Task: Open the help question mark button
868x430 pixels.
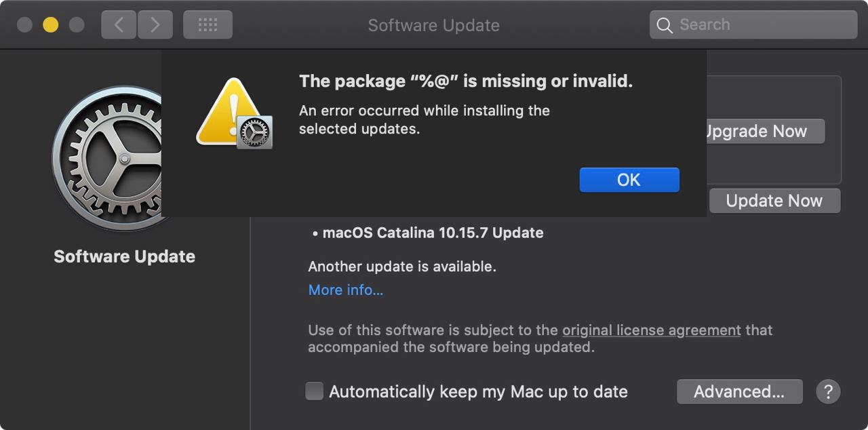Action: tap(828, 391)
